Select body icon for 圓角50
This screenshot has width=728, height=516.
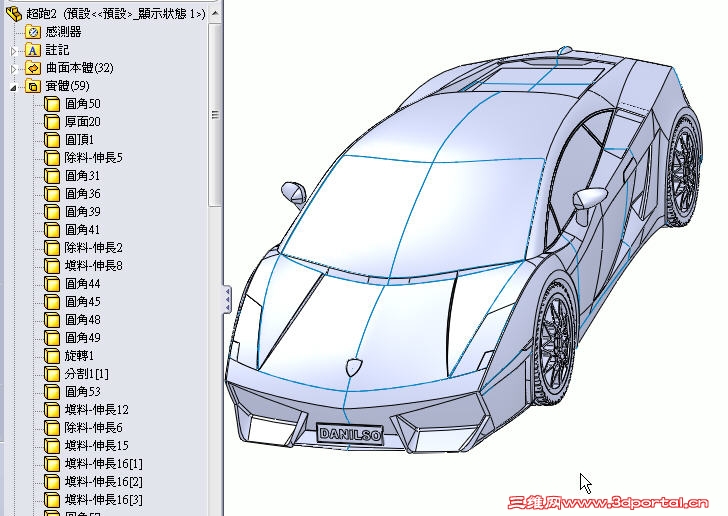tap(52, 104)
